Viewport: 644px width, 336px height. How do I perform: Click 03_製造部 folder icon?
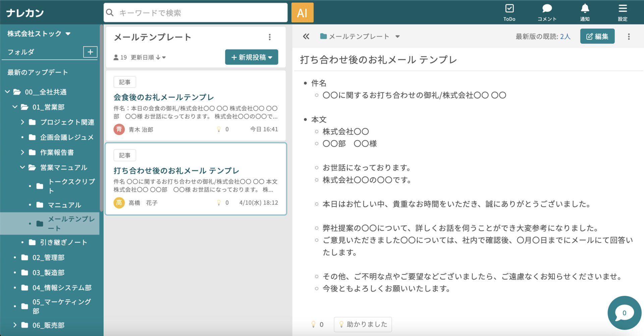coord(24,273)
